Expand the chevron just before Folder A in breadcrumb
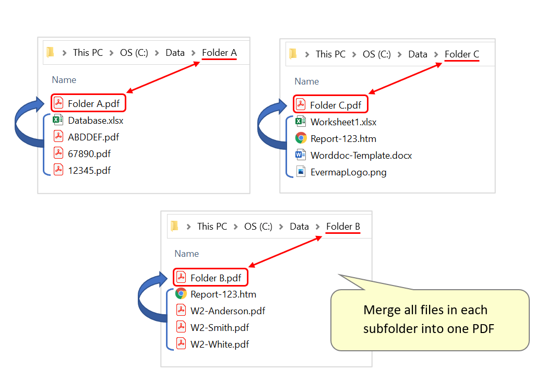Image resolution: width=547 pixels, height=392 pixels. pos(194,53)
